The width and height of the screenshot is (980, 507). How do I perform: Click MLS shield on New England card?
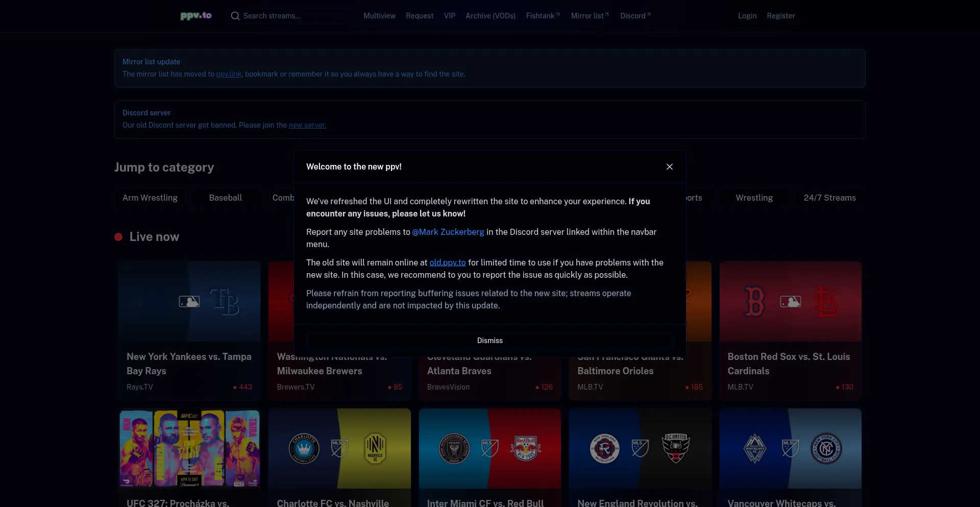pos(640,448)
